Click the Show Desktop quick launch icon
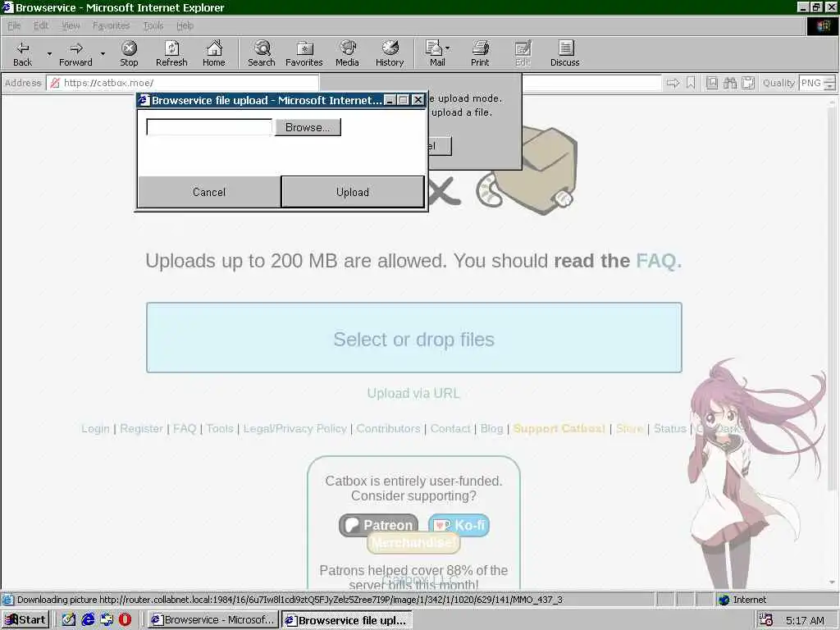The image size is (840, 630). click(69, 619)
